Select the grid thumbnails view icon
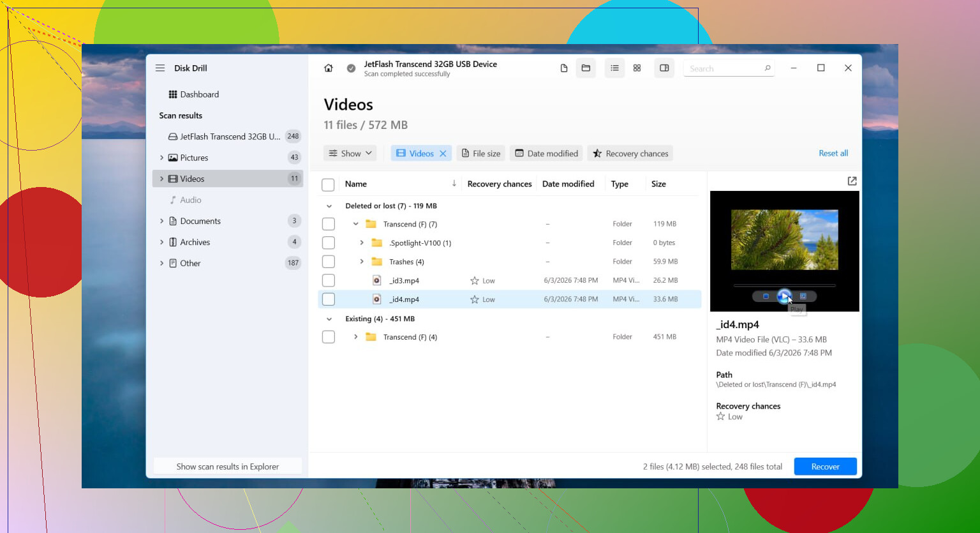 click(x=637, y=68)
